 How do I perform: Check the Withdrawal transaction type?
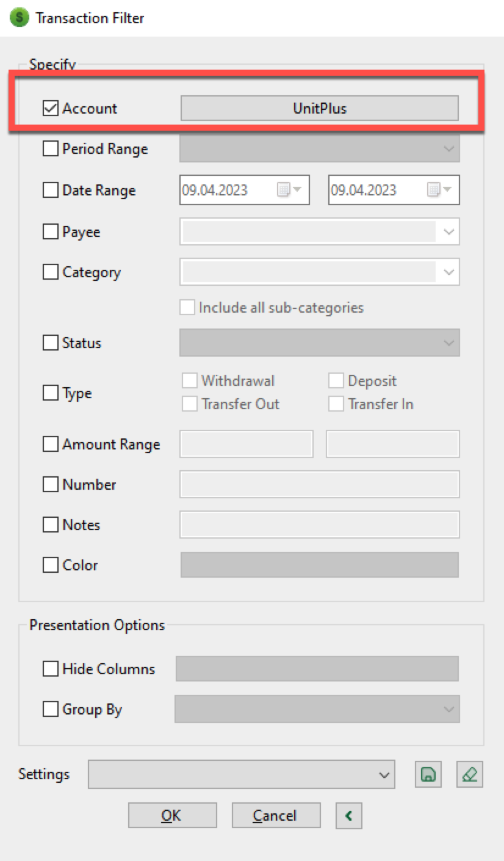[x=189, y=380]
